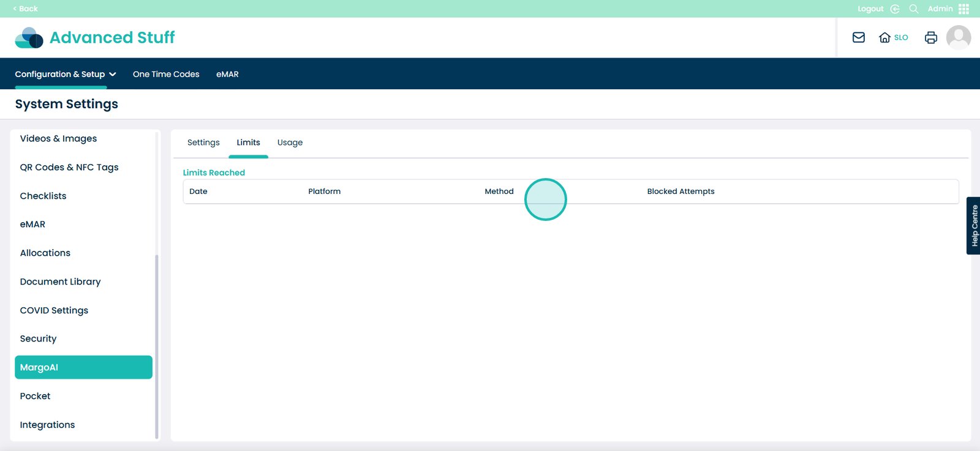The width and height of the screenshot is (980, 451).
Task: Open the user profile avatar
Action: pos(958,37)
